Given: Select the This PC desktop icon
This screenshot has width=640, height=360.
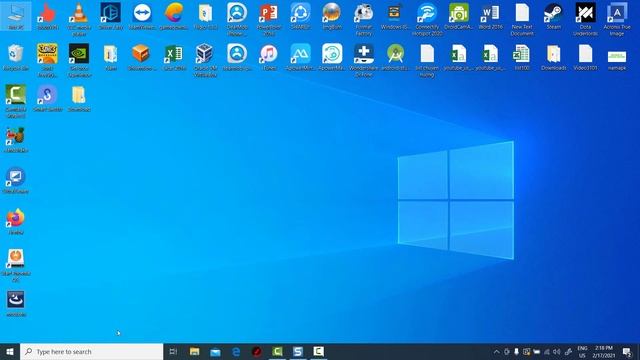Looking at the screenshot, I should tap(16, 16).
